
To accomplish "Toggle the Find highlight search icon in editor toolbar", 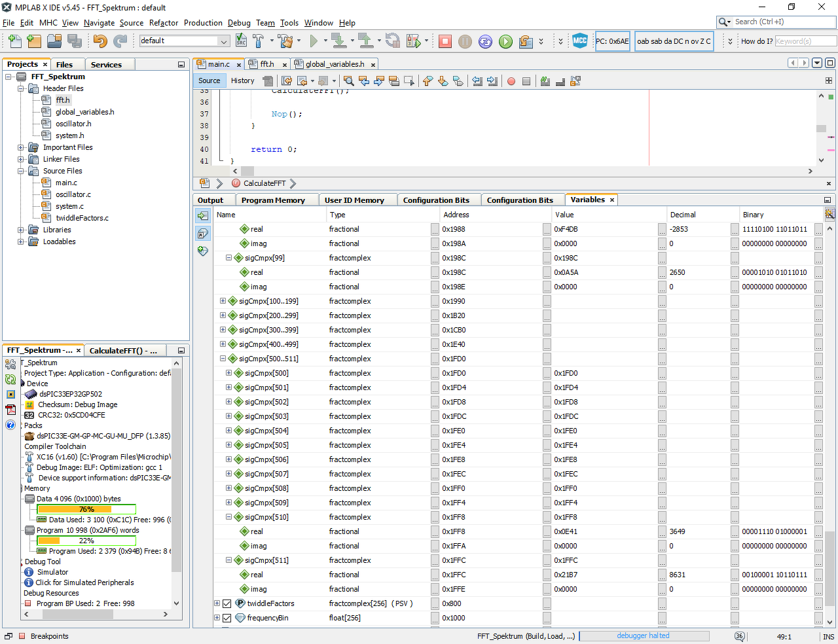I will 394,81.
